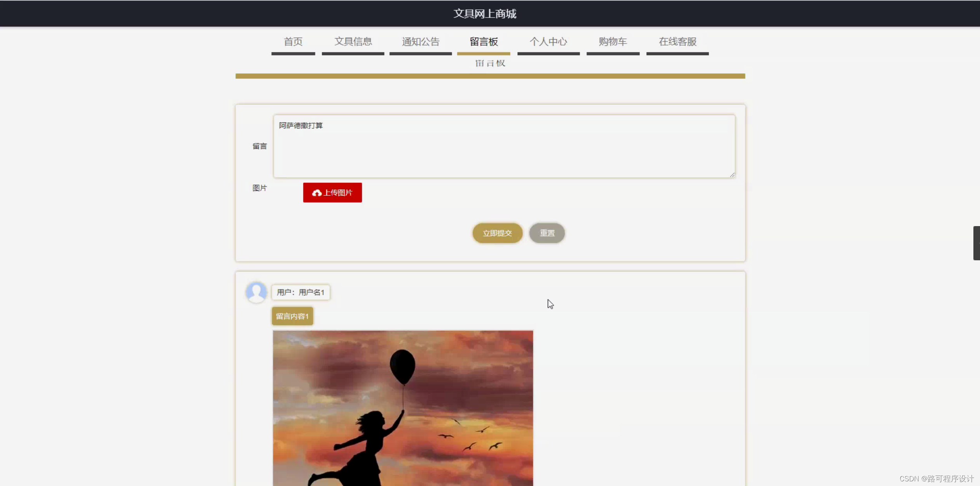Click the 留言内容1 message content tag
Screen dimensions: 980x486
pos(292,316)
